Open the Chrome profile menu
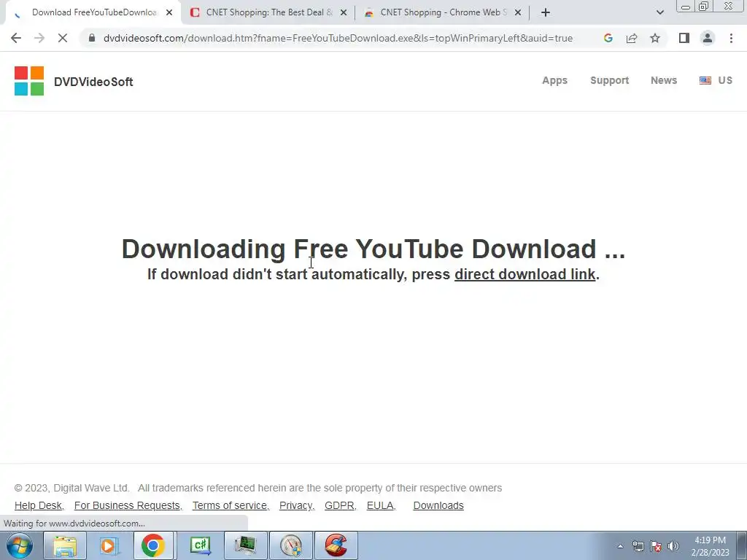The height and width of the screenshot is (560, 747). pos(708,38)
